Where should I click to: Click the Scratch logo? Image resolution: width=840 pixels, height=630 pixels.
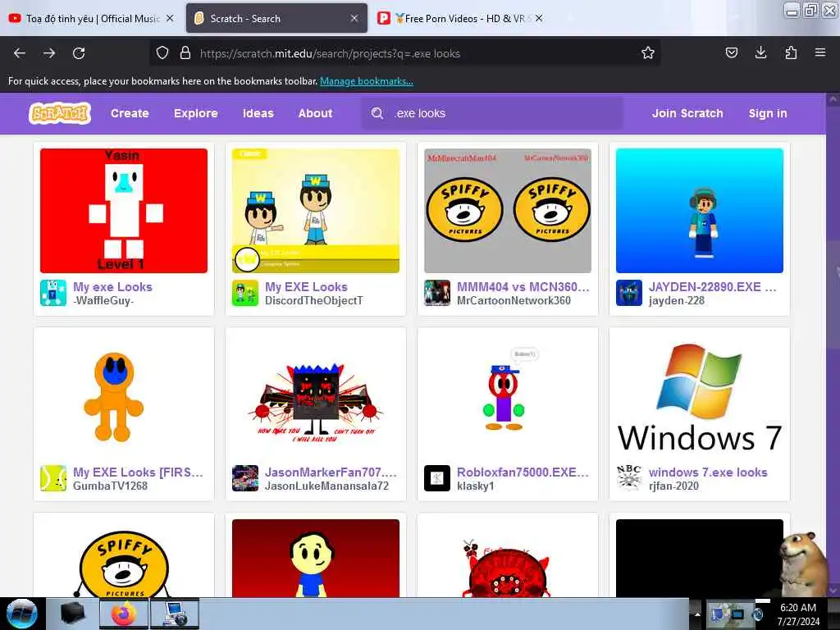coord(59,113)
